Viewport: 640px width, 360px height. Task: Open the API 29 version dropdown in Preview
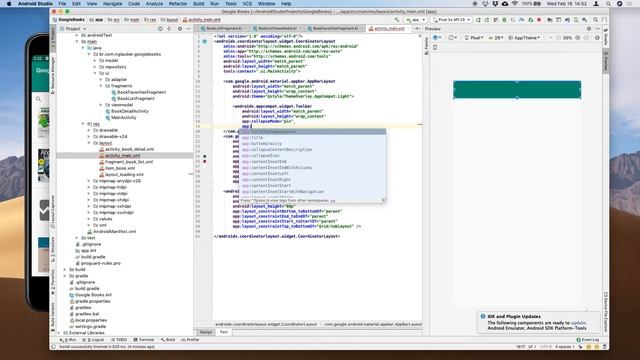point(496,38)
